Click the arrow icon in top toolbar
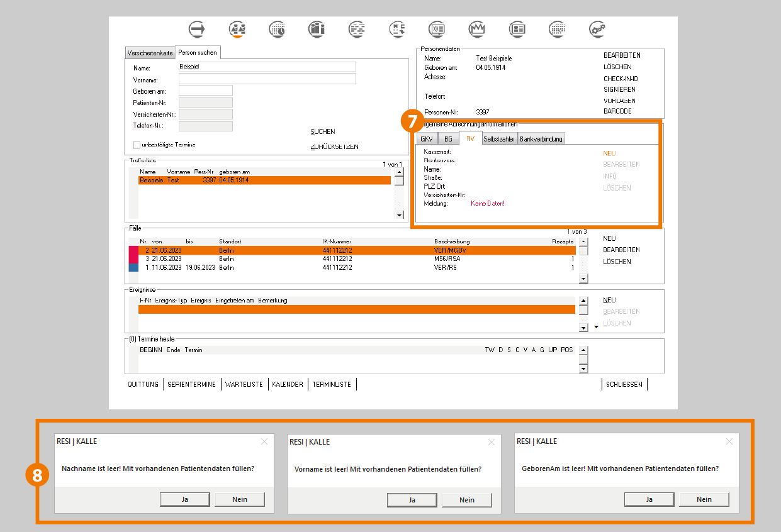Screen dimensions: 781x532 [x=198, y=29]
